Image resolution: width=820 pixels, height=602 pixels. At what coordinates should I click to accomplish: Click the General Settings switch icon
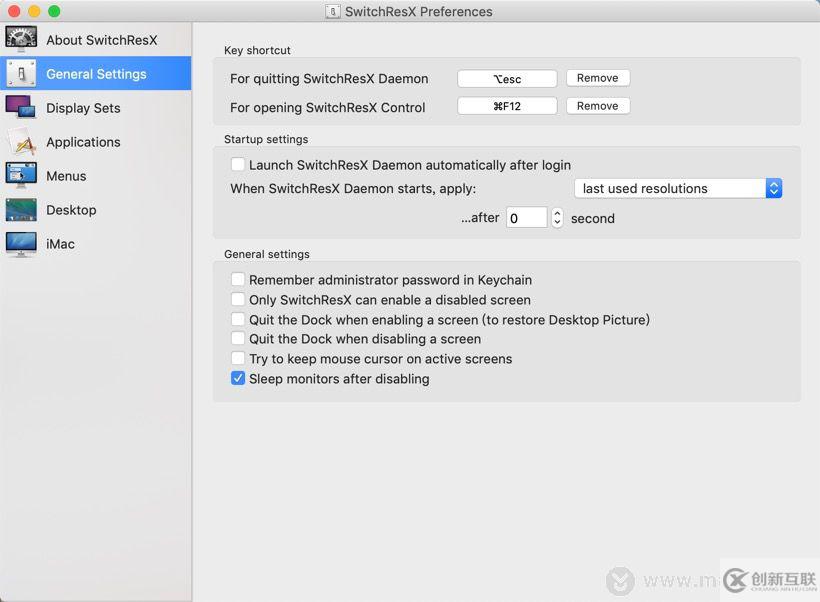(x=21, y=73)
